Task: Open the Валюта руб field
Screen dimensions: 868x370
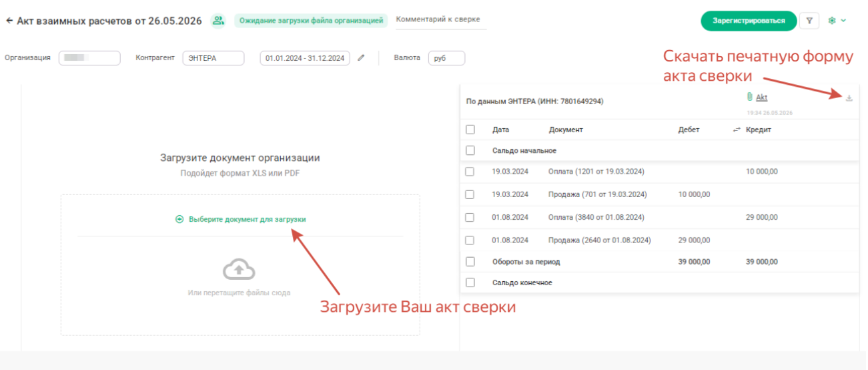Action: pos(446,58)
